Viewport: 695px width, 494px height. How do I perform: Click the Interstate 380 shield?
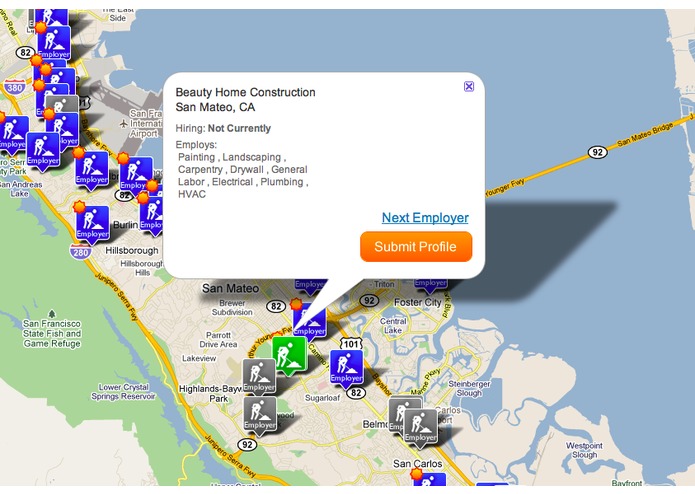[14, 87]
